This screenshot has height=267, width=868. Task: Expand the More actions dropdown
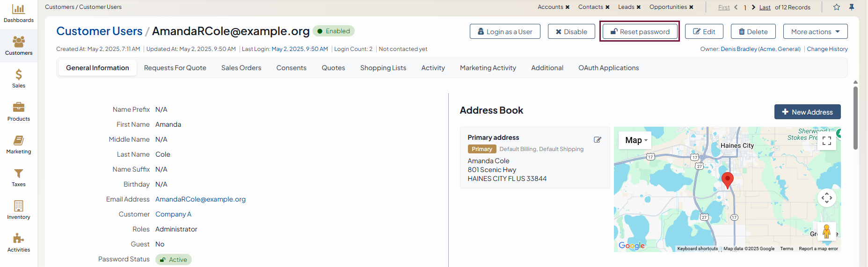[815, 32]
